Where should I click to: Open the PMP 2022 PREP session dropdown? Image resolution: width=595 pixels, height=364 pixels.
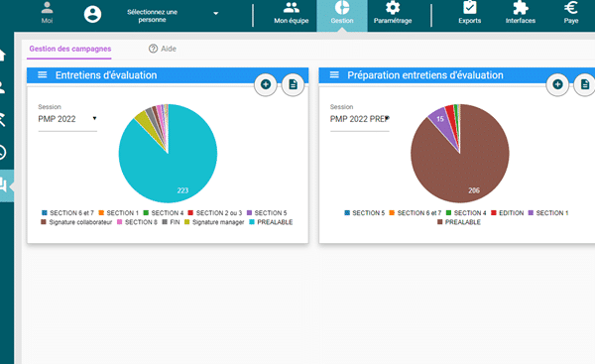pyautogui.click(x=360, y=119)
